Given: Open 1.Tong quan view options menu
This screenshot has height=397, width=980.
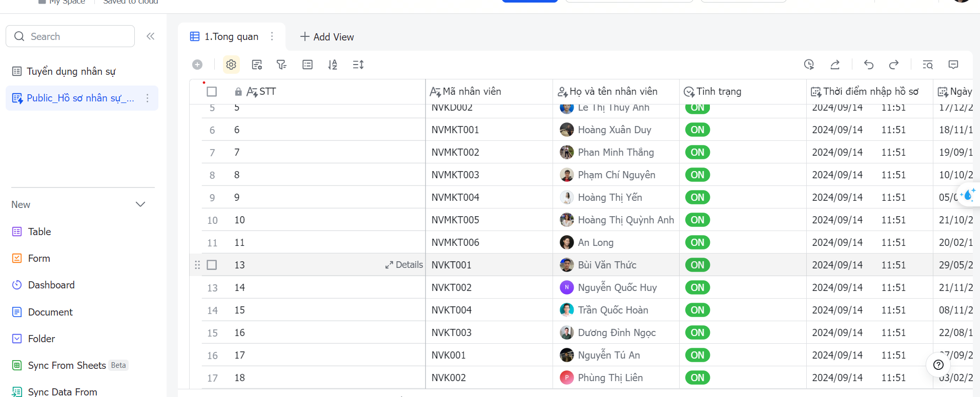Looking at the screenshot, I should 272,36.
